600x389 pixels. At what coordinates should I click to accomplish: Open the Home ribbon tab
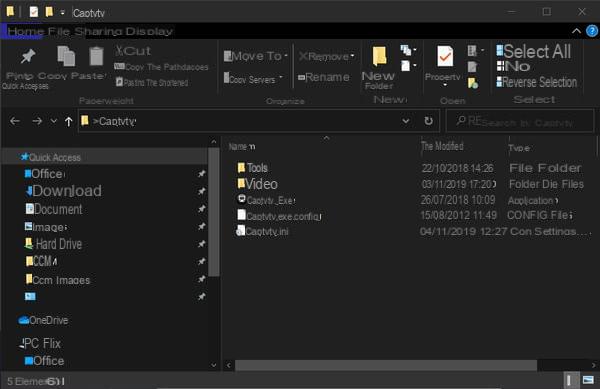(25, 31)
